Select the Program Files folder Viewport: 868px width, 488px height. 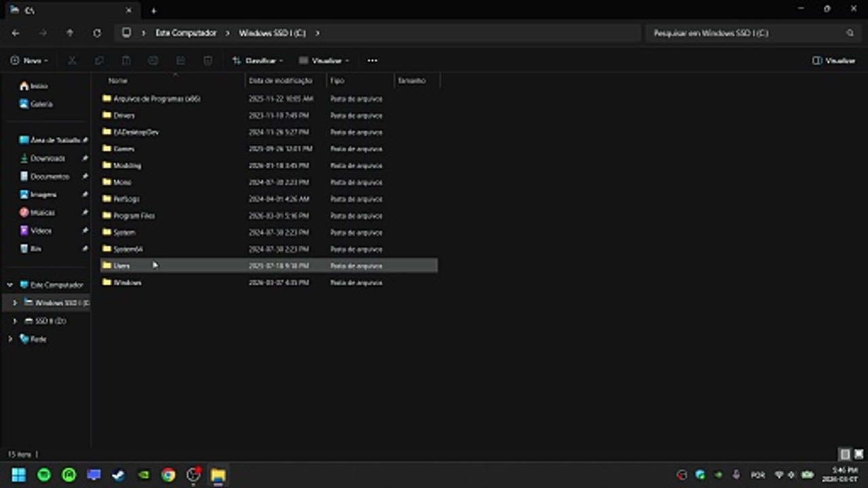coord(134,216)
